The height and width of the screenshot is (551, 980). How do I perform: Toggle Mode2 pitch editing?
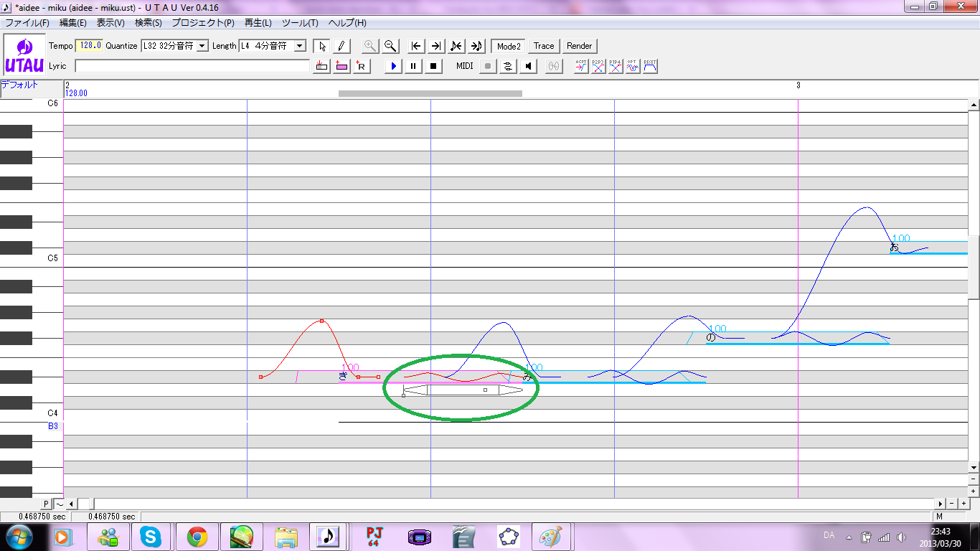tap(508, 46)
